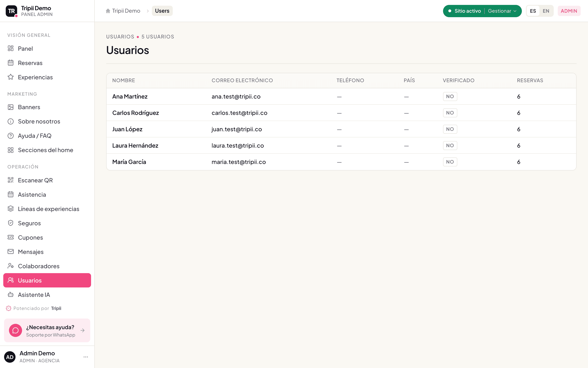588x368 pixels.
Task: Select Banners menu entry
Action: click(47, 107)
